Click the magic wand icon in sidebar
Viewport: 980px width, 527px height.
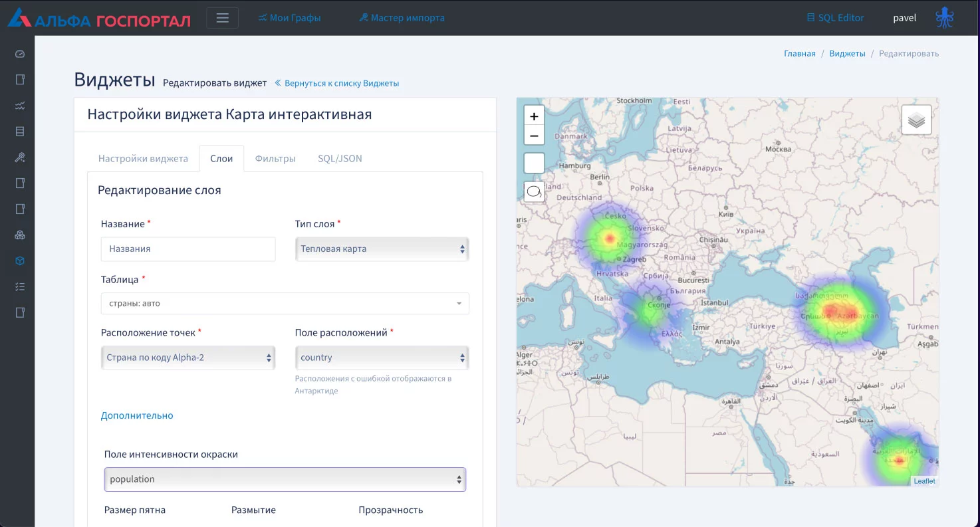click(20, 158)
